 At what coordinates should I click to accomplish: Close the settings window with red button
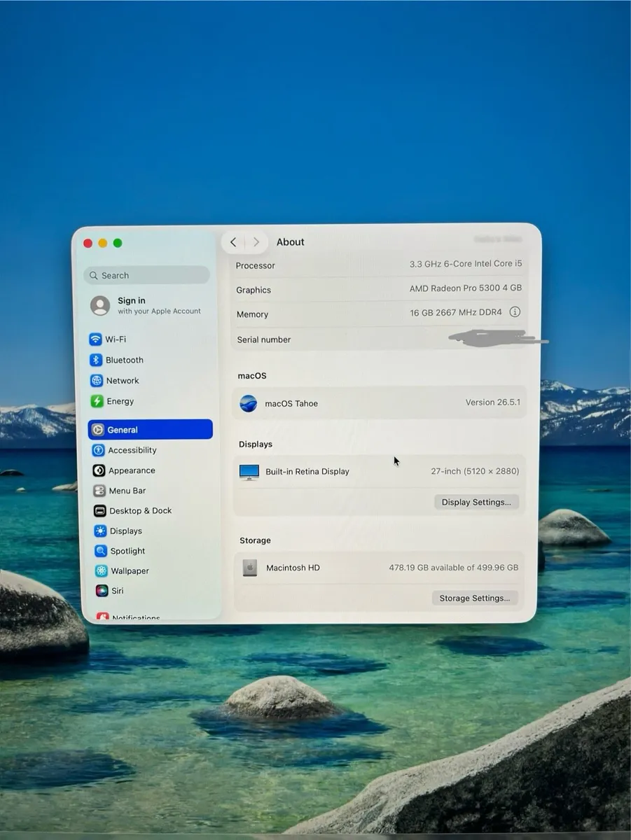[x=88, y=243]
